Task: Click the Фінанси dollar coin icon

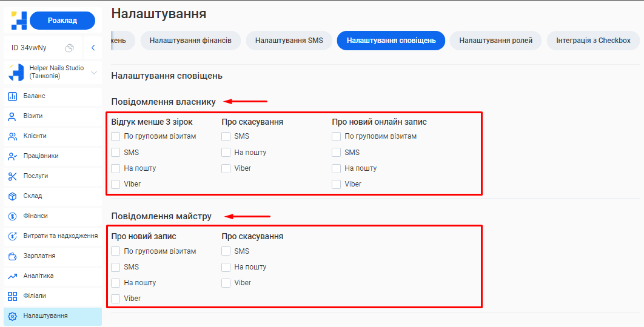Action: (12, 216)
